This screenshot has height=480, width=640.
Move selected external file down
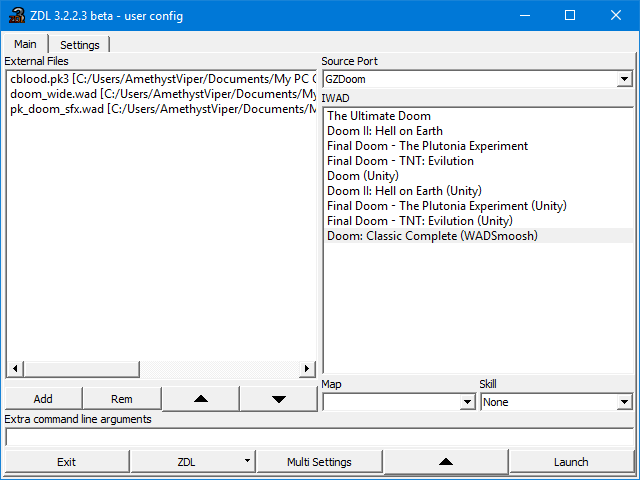point(279,399)
